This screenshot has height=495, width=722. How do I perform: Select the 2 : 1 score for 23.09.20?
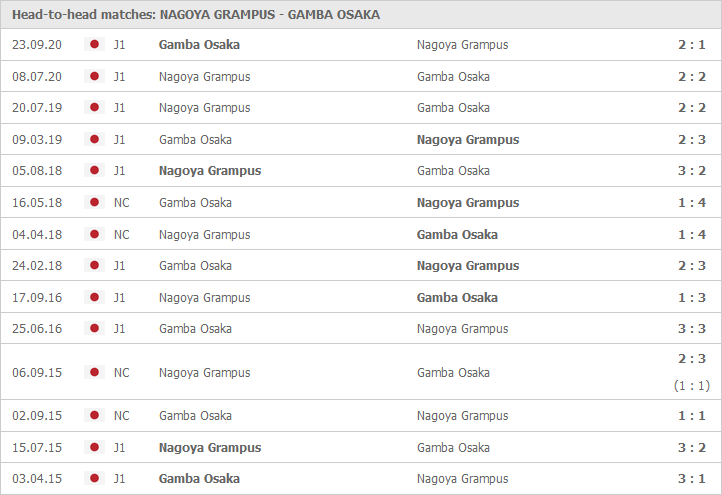[692, 45]
